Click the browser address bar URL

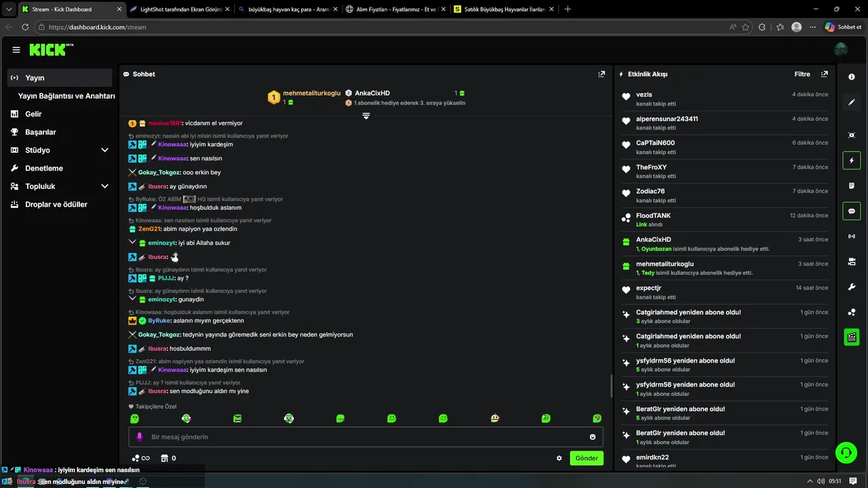pos(98,27)
